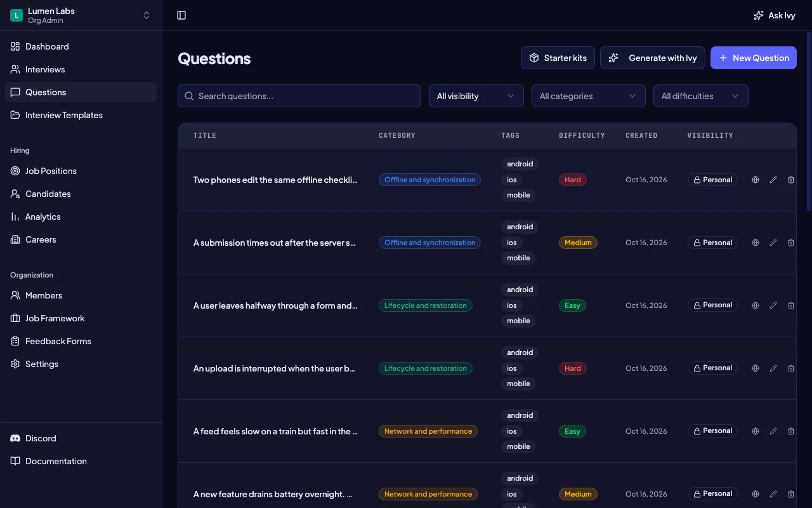
Task: Go to Dashboard in sidebar
Action: (x=81, y=46)
